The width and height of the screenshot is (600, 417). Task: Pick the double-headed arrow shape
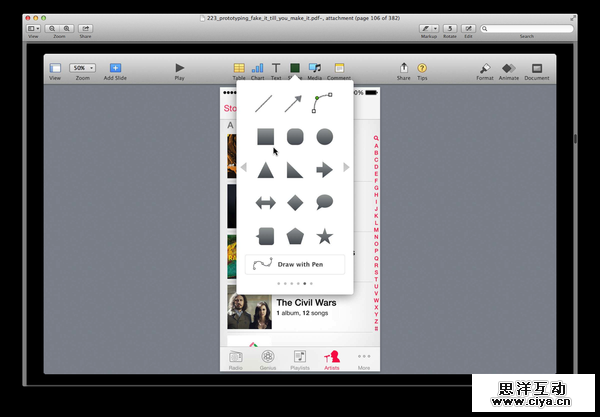(265, 203)
